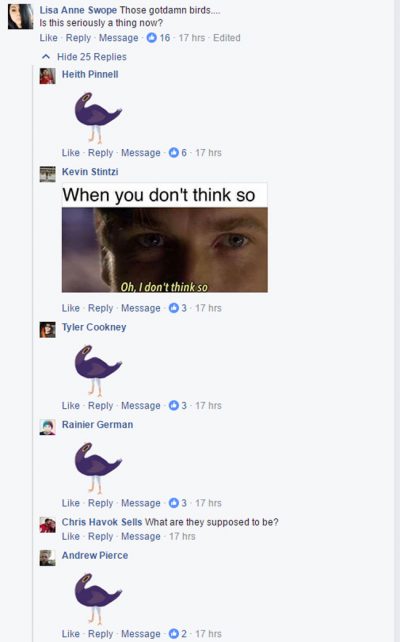Click Chris Havok Sells' profile avatar

47,525
